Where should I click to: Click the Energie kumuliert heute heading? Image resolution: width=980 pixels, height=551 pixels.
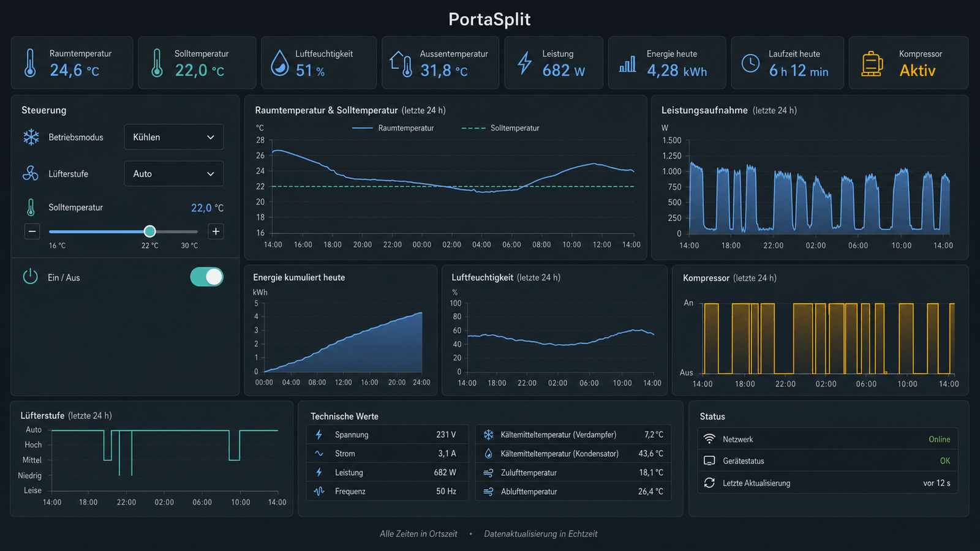(299, 277)
